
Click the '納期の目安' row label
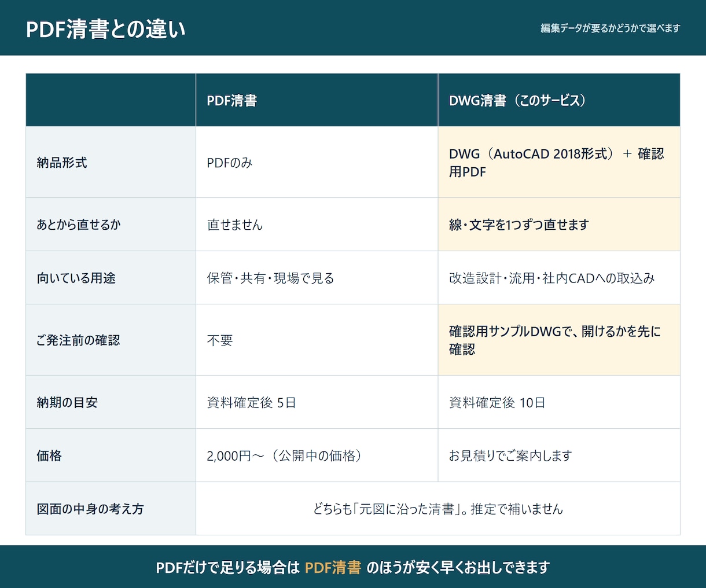(x=111, y=402)
